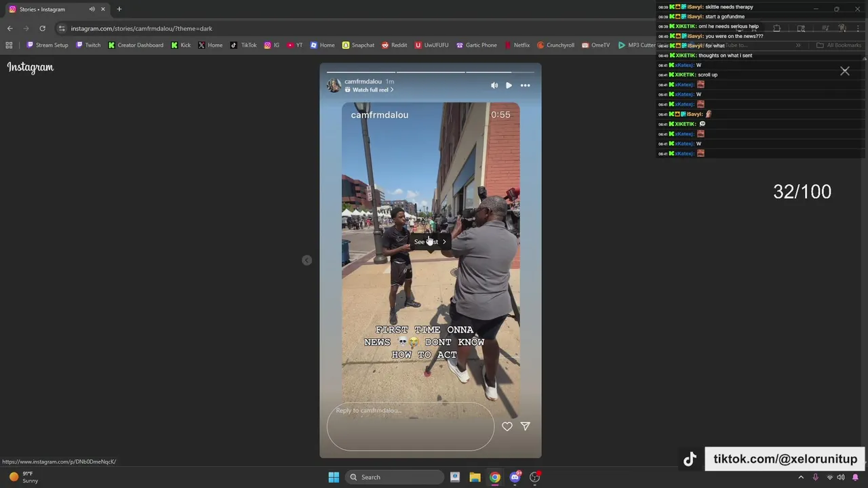868x488 pixels.
Task: Open the Netflix bookmark
Action: pyautogui.click(x=517, y=45)
